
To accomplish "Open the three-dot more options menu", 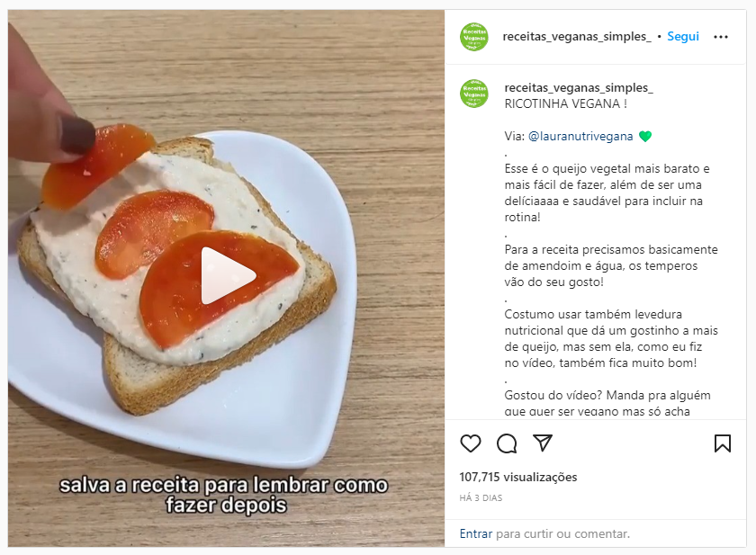I will [721, 37].
